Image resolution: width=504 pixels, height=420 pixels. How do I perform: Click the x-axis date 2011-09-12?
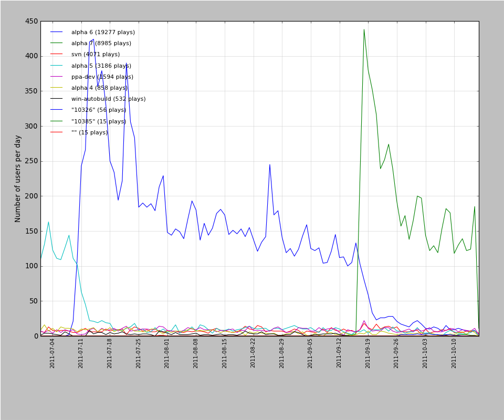[339, 353]
